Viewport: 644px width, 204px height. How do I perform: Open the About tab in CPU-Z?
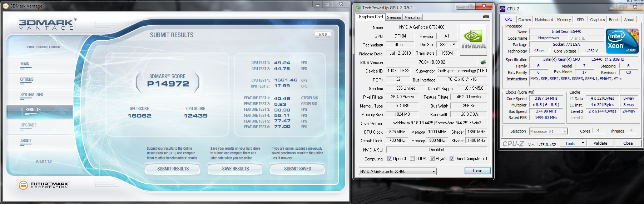click(629, 20)
